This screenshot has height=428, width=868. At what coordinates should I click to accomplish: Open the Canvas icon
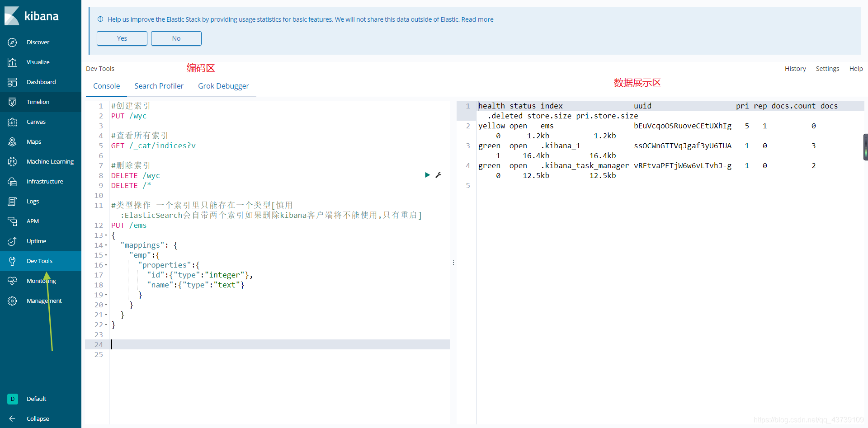coord(12,122)
